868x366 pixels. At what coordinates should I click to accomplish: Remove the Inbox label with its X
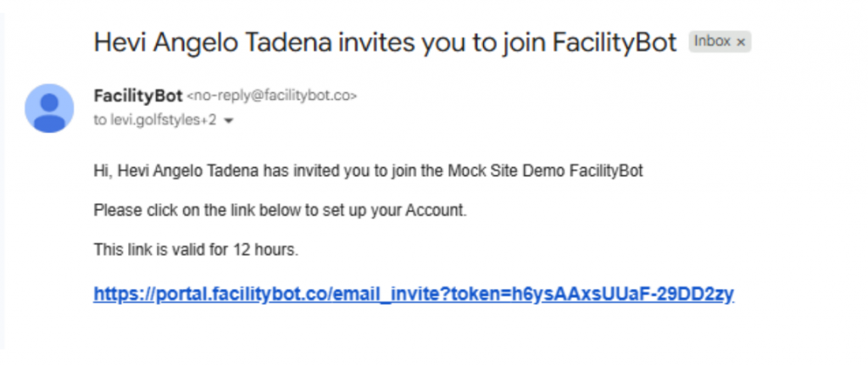741,42
